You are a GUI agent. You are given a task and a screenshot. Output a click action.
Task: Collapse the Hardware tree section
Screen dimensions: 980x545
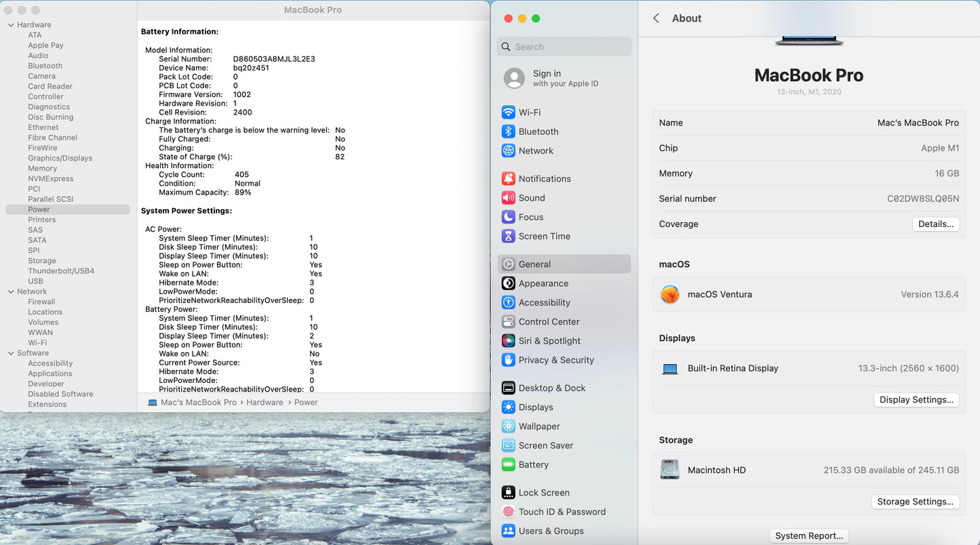coord(11,25)
